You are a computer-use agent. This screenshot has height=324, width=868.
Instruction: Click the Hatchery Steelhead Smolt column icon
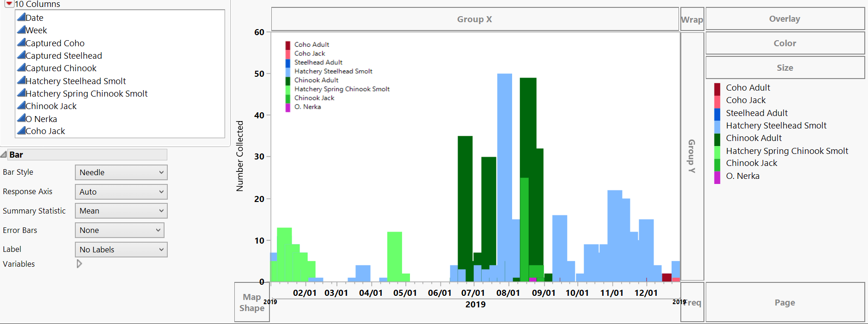pos(21,80)
